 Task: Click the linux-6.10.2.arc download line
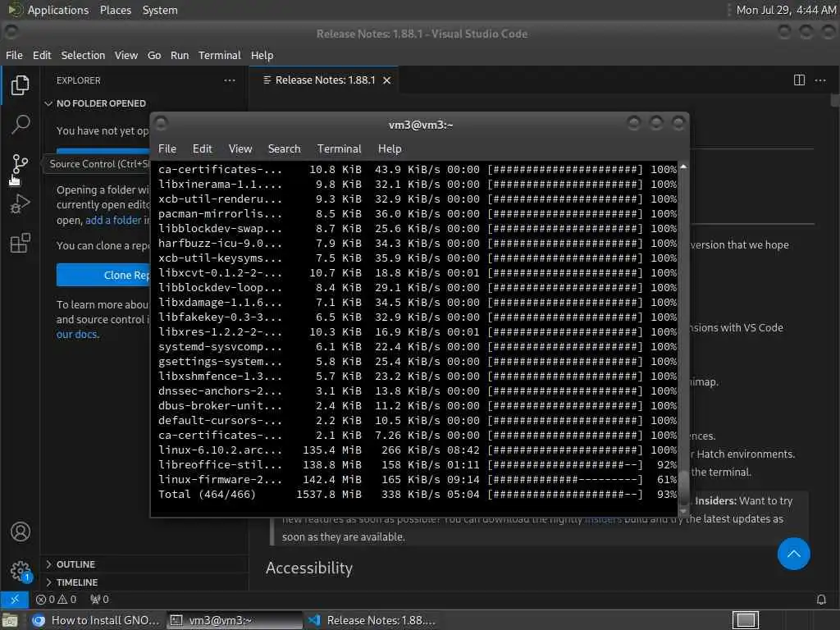click(418, 450)
